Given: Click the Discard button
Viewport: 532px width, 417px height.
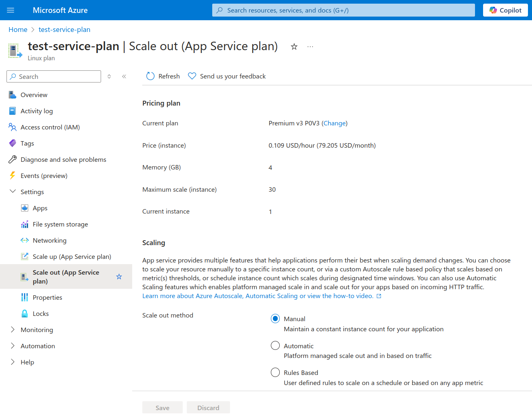Looking at the screenshot, I should pos(208,408).
